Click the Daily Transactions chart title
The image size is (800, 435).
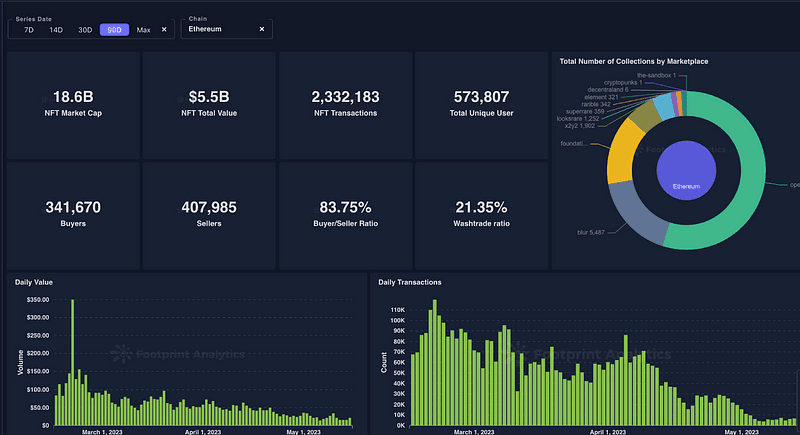[410, 282]
